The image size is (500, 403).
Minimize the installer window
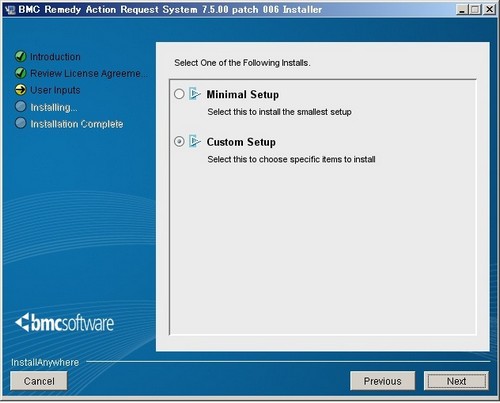462,9
